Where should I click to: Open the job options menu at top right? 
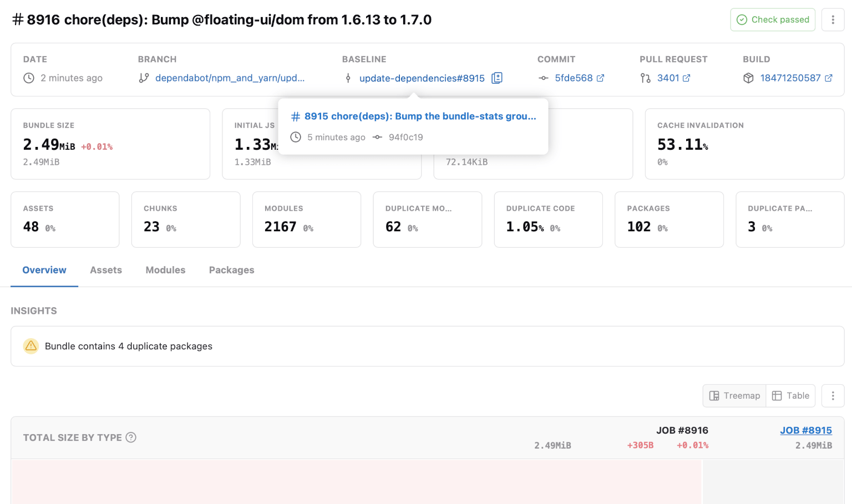coord(833,20)
